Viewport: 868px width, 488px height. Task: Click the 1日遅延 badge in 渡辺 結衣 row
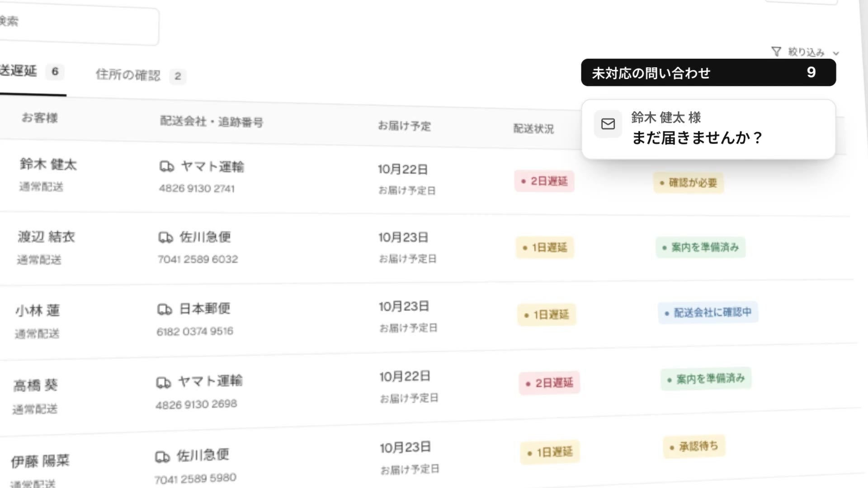(x=545, y=248)
